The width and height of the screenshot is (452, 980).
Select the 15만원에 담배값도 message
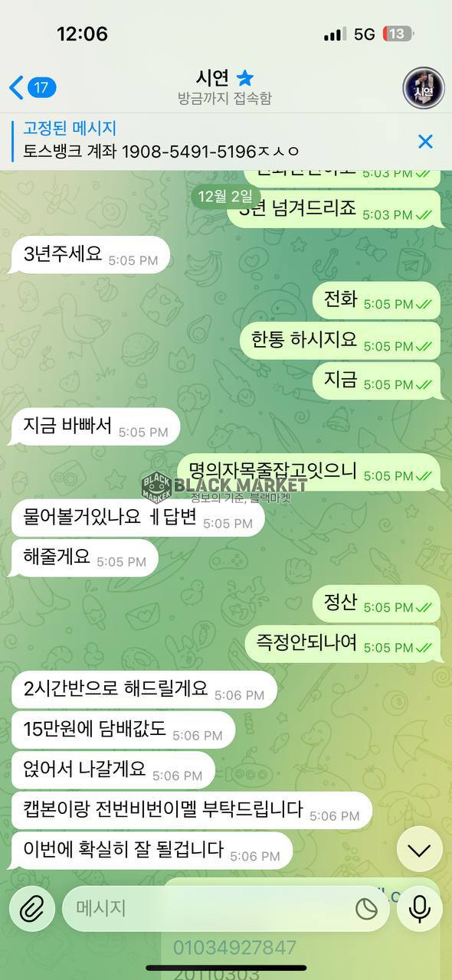point(123,730)
